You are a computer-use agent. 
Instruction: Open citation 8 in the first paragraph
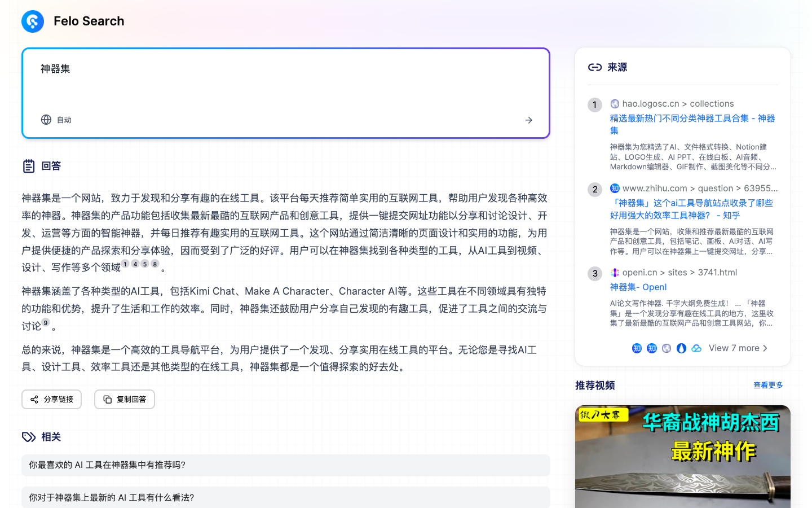[155, 264]
